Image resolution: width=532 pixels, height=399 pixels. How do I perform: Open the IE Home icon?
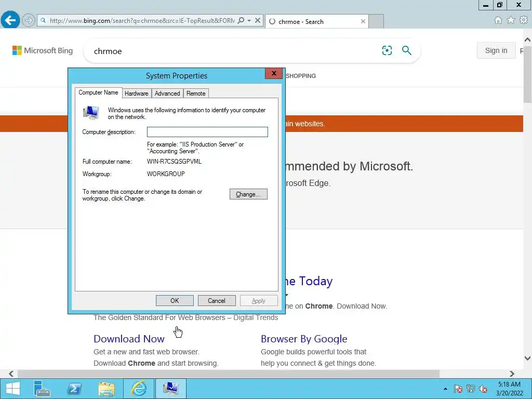pyautogui.click(x=498, y=20)
